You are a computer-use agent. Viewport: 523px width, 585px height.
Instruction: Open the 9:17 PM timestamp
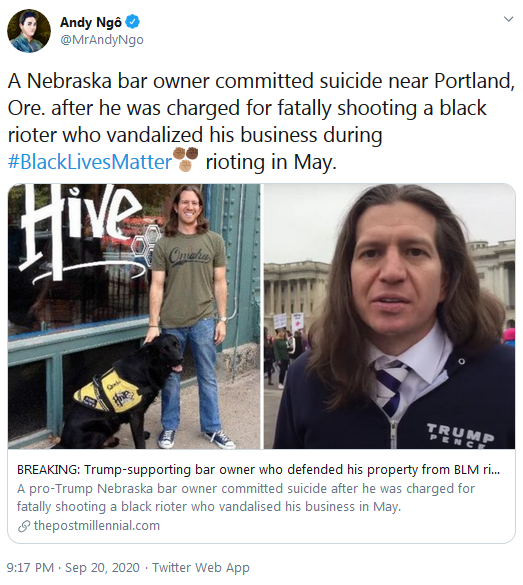pos(30,567)
